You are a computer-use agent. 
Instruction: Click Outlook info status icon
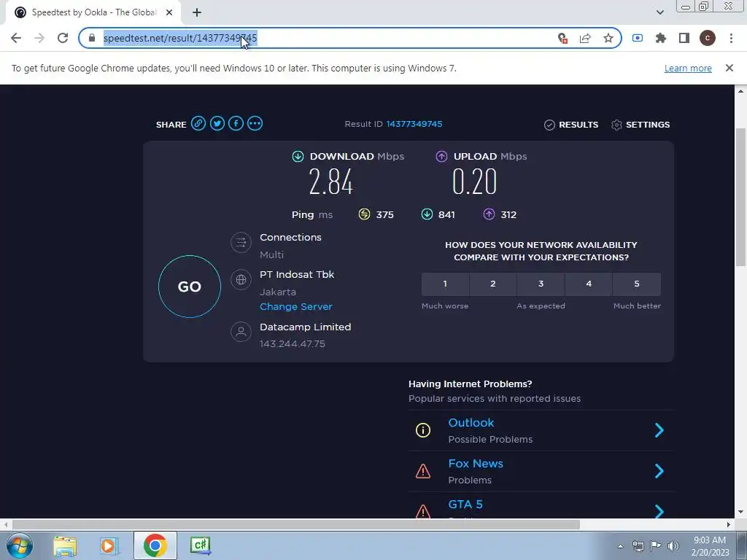point(423,430)
